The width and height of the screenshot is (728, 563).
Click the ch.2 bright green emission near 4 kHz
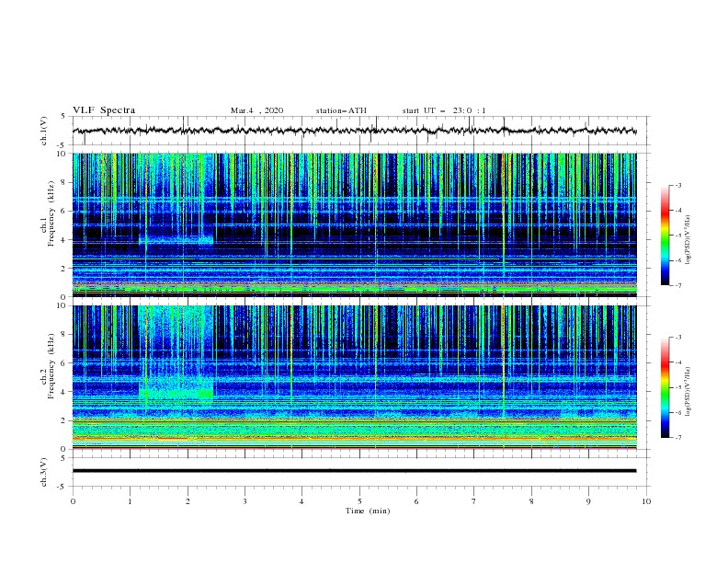click(x=176, y=394)
